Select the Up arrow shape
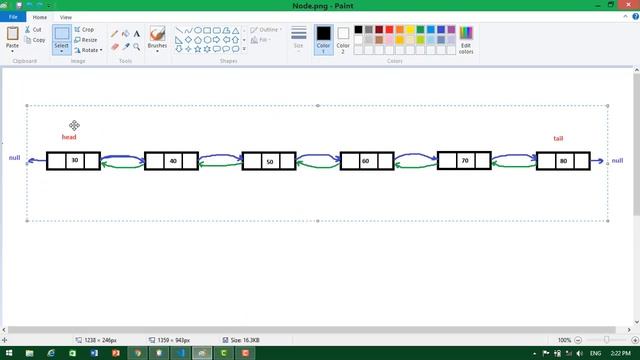The height and width of the screenshot is (360, 640). coord(236,40)
